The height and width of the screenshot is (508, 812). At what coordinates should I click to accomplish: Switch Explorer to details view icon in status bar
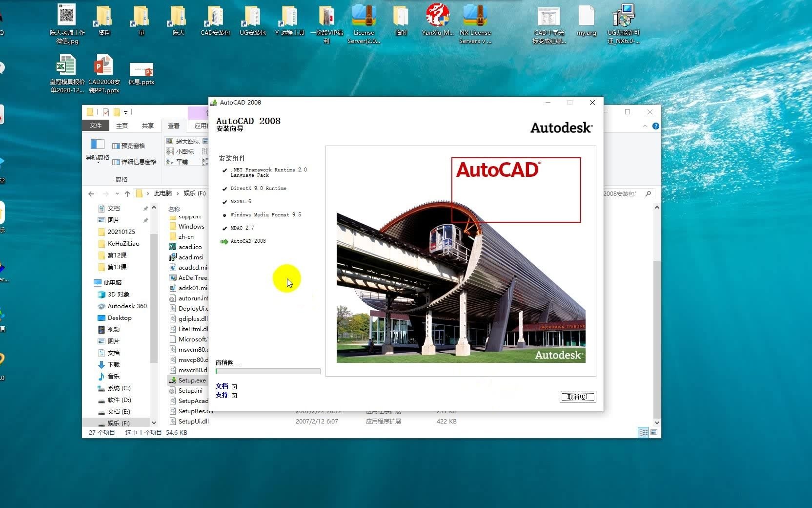tap(643, 432)
